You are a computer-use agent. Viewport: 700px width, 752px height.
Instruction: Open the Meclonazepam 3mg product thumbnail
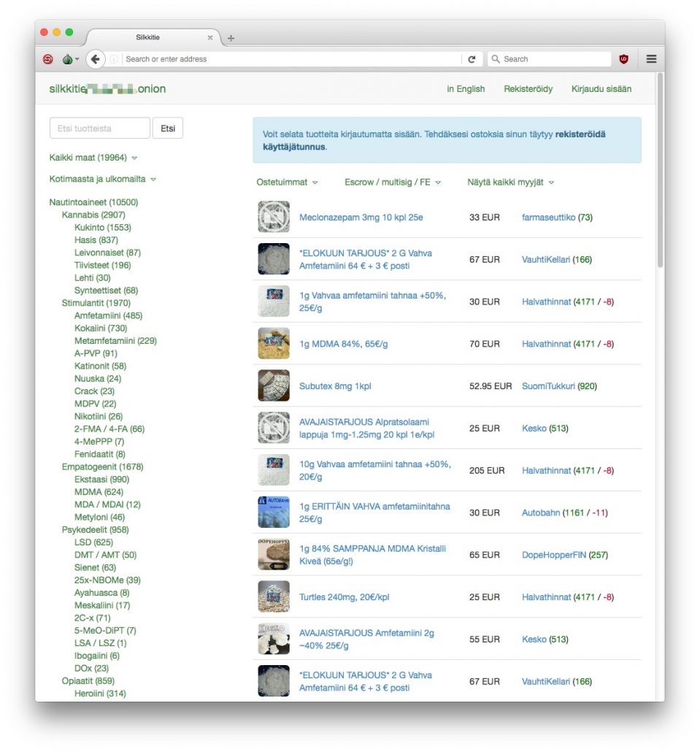(x=274, y=217)
